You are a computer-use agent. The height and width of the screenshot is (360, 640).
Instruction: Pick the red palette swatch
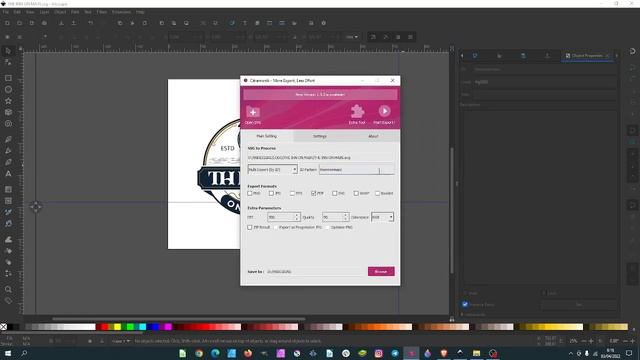pos(105,327)
